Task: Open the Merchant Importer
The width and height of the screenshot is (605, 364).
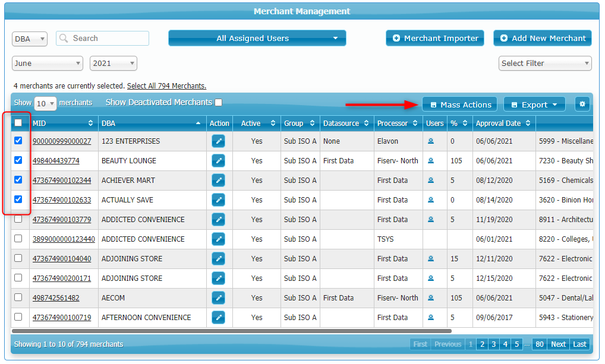Action: point(435,38)
